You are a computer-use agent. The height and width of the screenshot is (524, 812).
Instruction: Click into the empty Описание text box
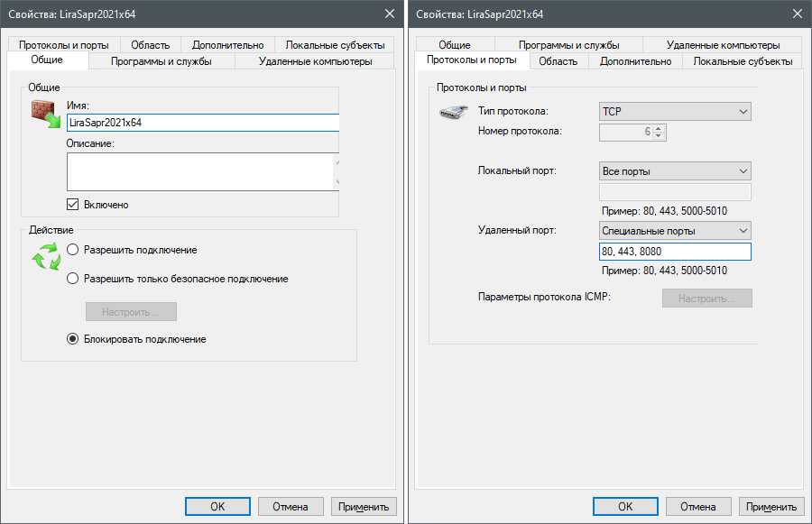203,171
